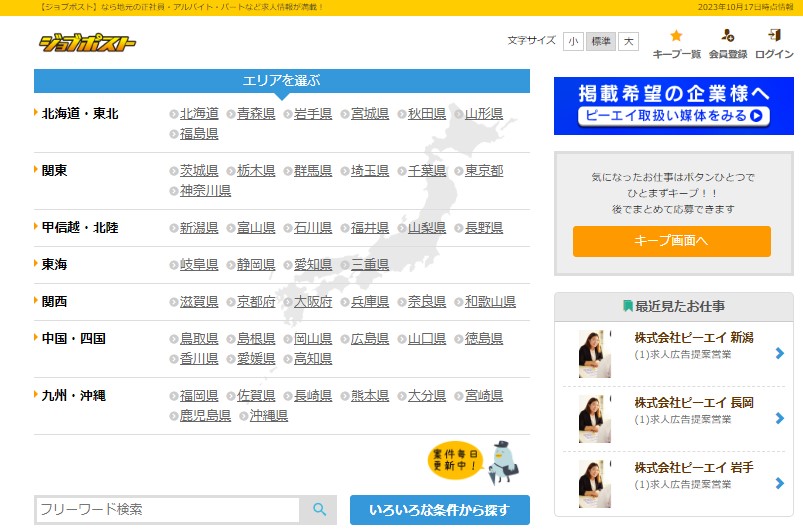803x532 pixels.
Task: Open the 株式会社ピーエイ 新潟 job thumbnail
Action: 595,354
